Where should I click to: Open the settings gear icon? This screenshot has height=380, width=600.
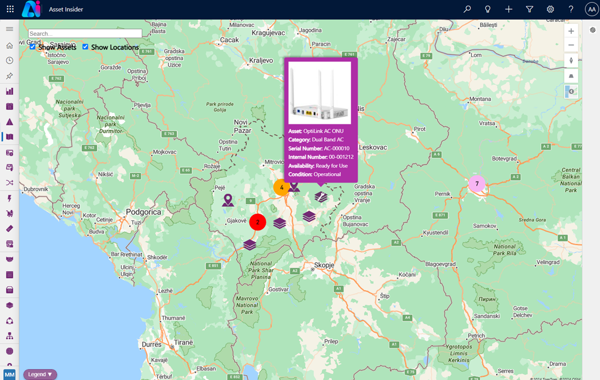550,9
